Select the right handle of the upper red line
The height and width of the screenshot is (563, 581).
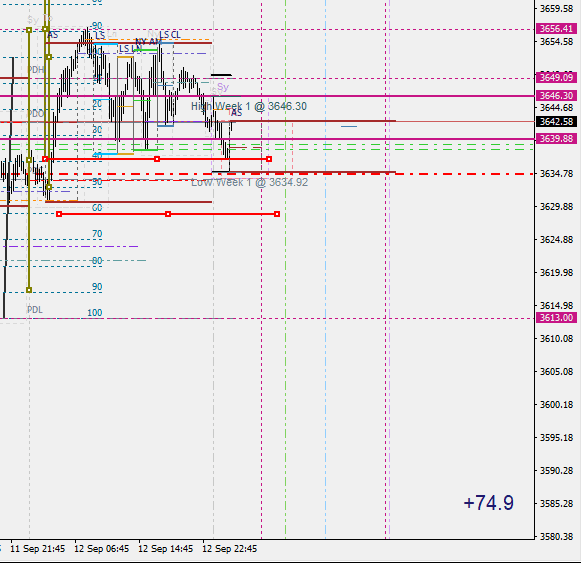click(269, 159)
